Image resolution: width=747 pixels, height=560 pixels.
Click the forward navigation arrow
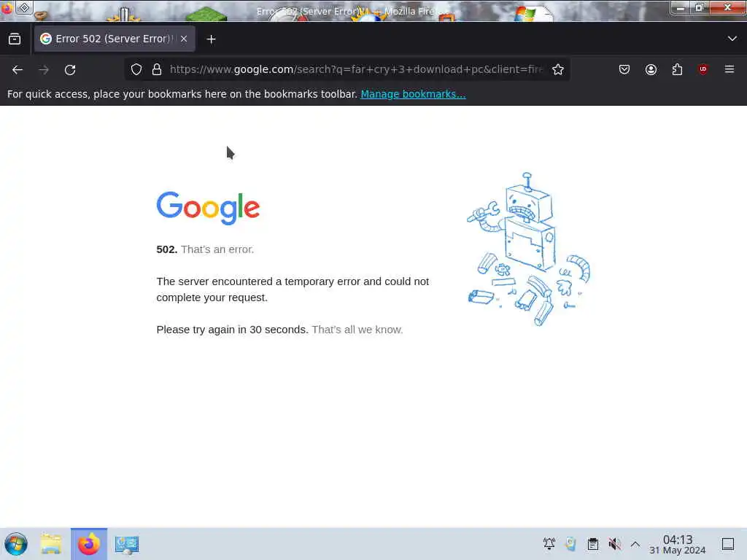pyautogui.click(x=44, y=70)
